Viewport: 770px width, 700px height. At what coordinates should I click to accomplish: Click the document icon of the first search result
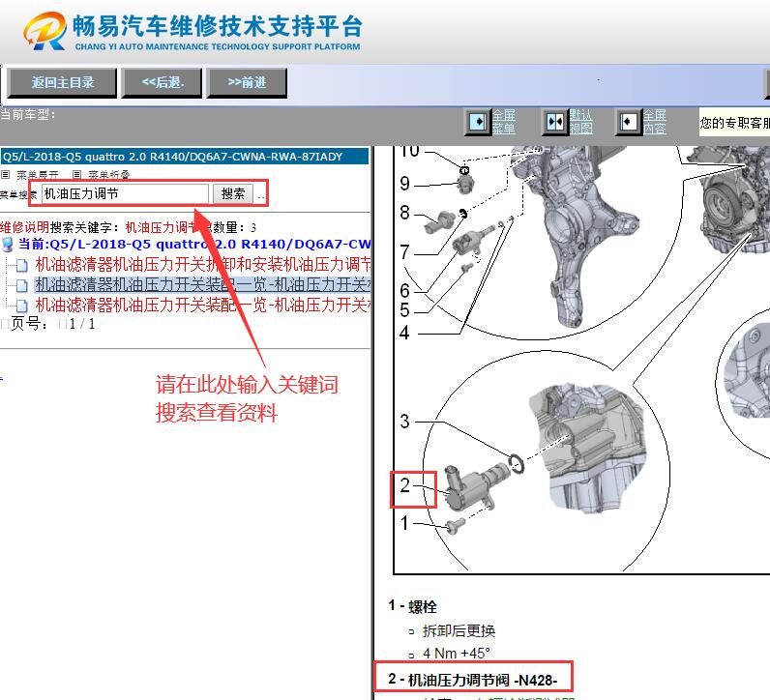point(21,266)
